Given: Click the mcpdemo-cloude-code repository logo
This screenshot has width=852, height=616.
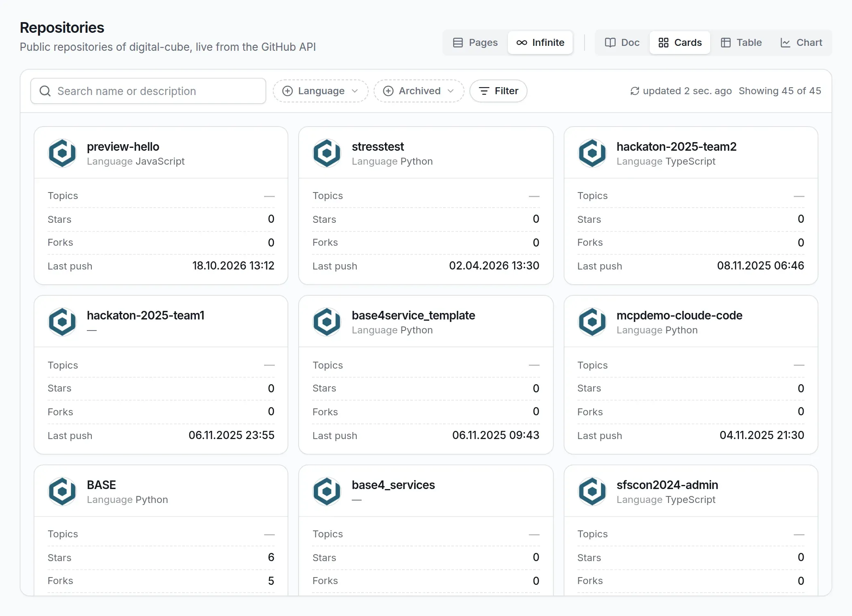Looking at the screenshot, I should [592, 322].
